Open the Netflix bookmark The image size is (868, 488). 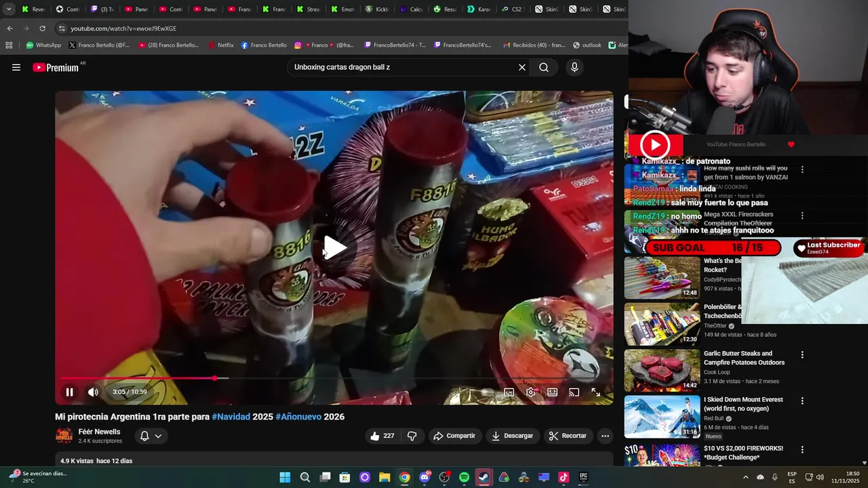point(221,45)
